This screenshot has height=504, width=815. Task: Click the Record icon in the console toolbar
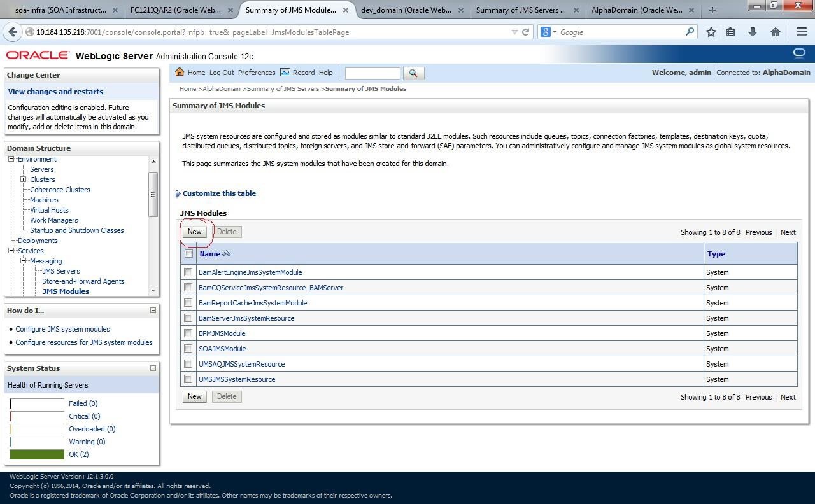tap(285, 73)
